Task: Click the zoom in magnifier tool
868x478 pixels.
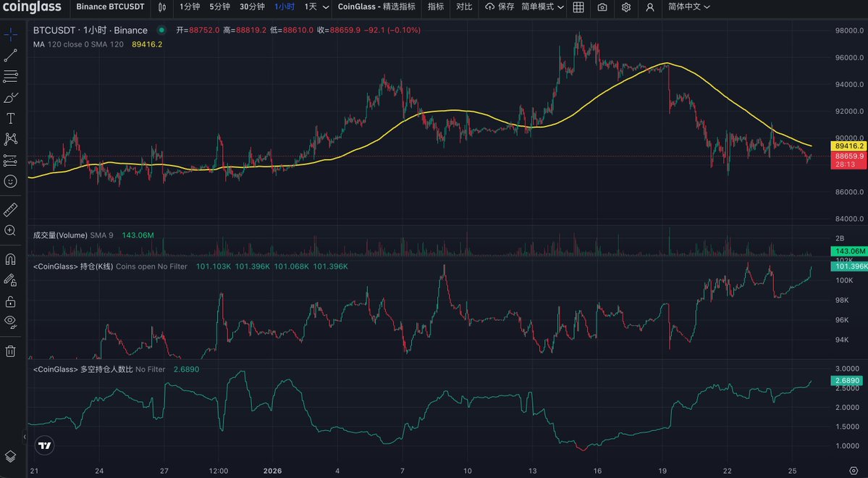Action: point(11,230)
